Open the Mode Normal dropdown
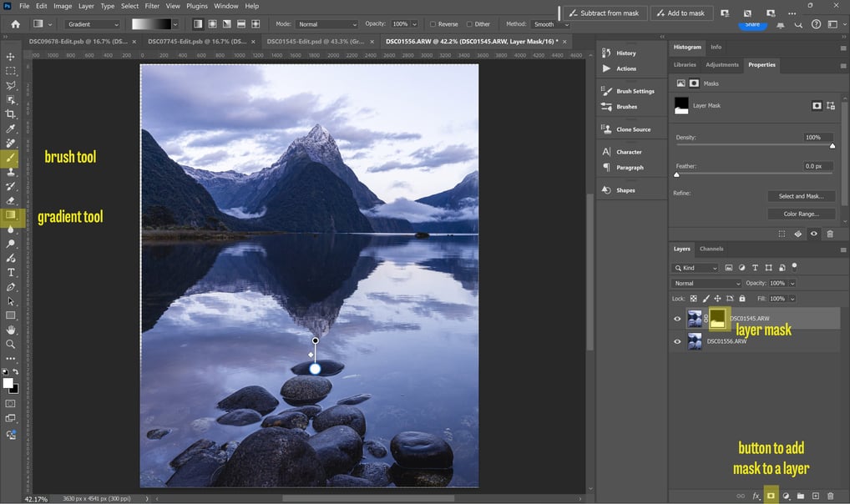Viewport: 850px width, 504px height. pyautogui.click(x=326, y=24)
